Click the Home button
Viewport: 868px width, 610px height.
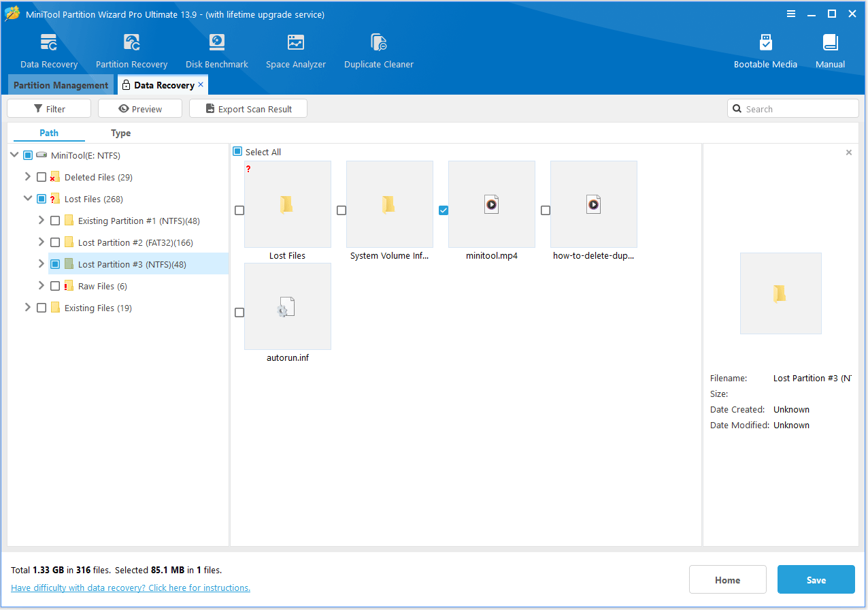728,580
